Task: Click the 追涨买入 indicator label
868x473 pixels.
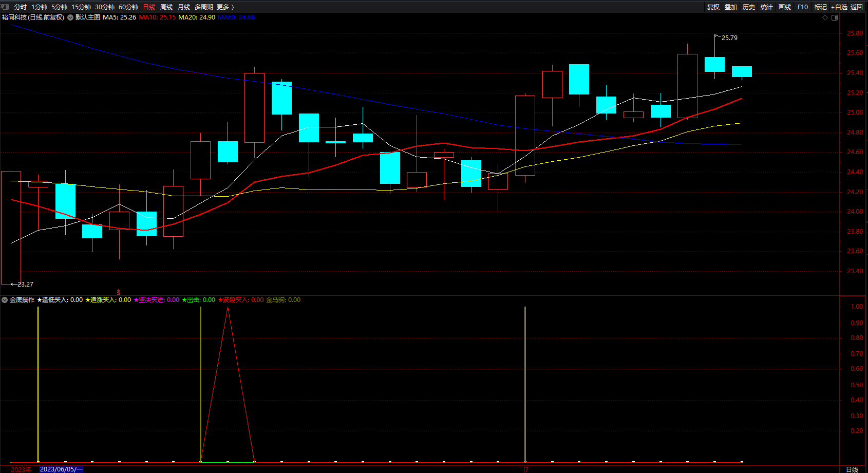Action: 108,300
